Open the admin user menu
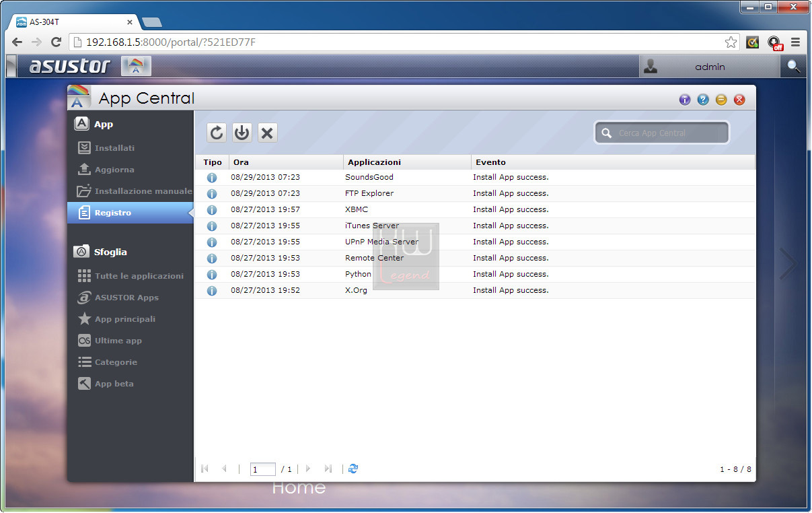The height and width of the screenshot is (513, 812). click(x=710, y=67)
